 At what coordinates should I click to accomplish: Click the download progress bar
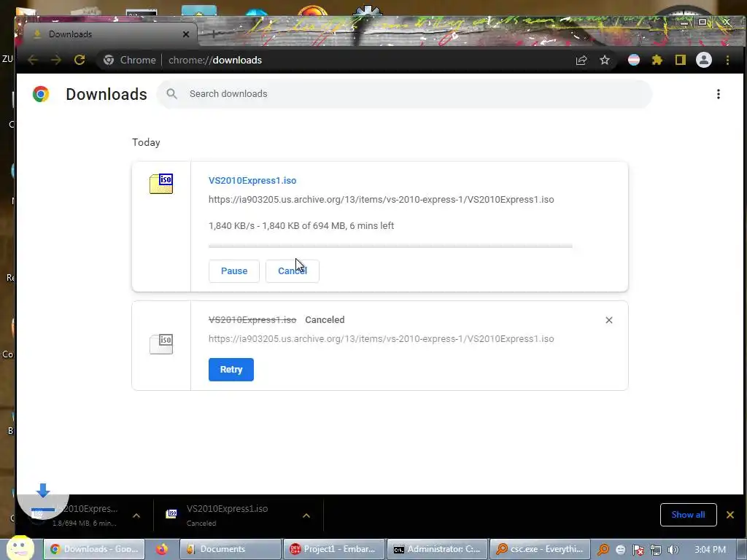(390, 246)
